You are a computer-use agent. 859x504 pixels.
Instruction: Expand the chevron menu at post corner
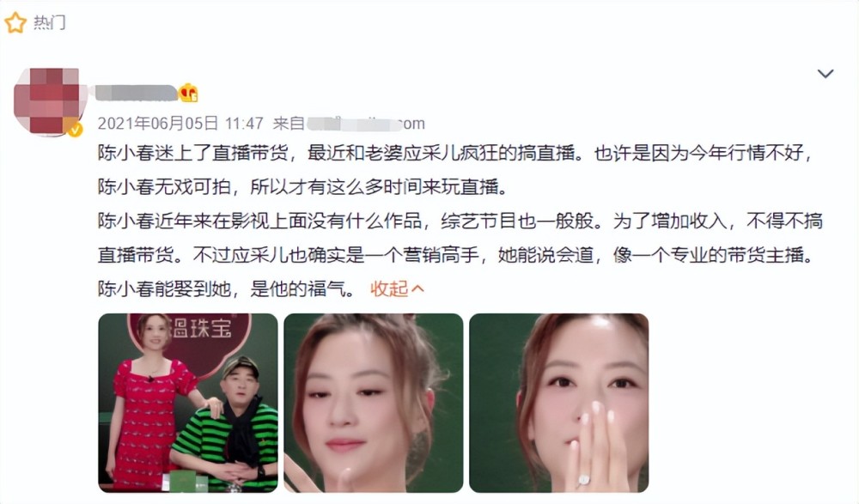tap(825, 73)
